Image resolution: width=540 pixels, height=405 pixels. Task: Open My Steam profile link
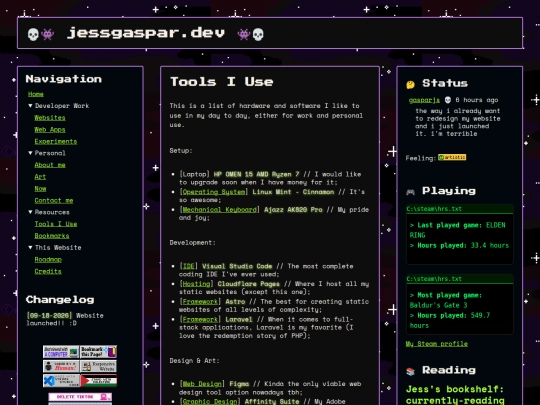pyautogui.click(x=437, y=344)
